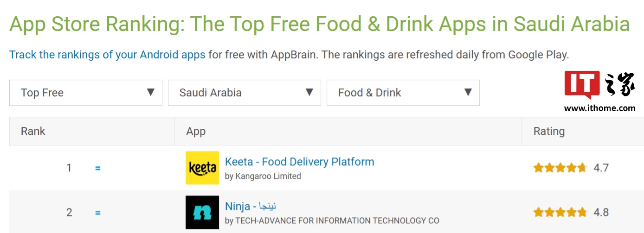Click the Rating column header

(549, 131)
